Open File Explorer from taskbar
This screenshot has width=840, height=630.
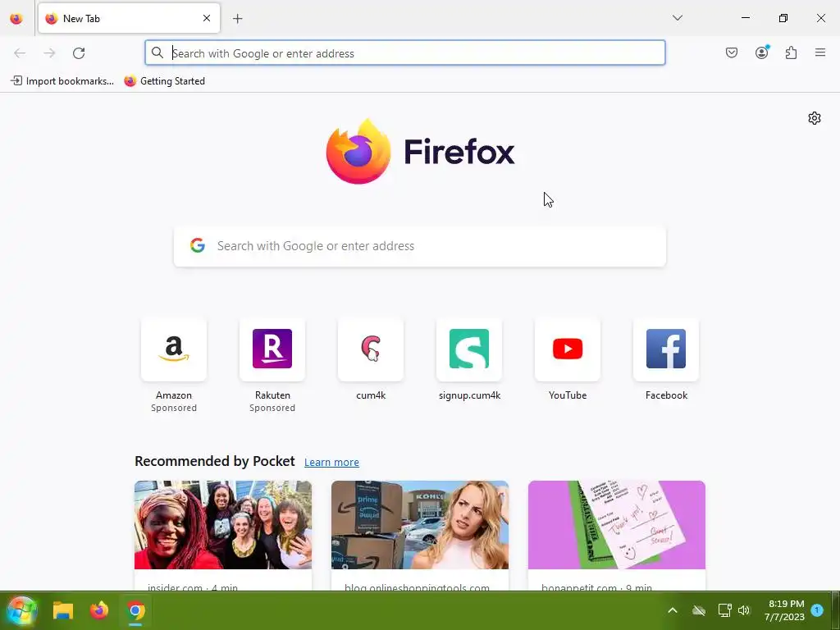click(x=62, y=610)
